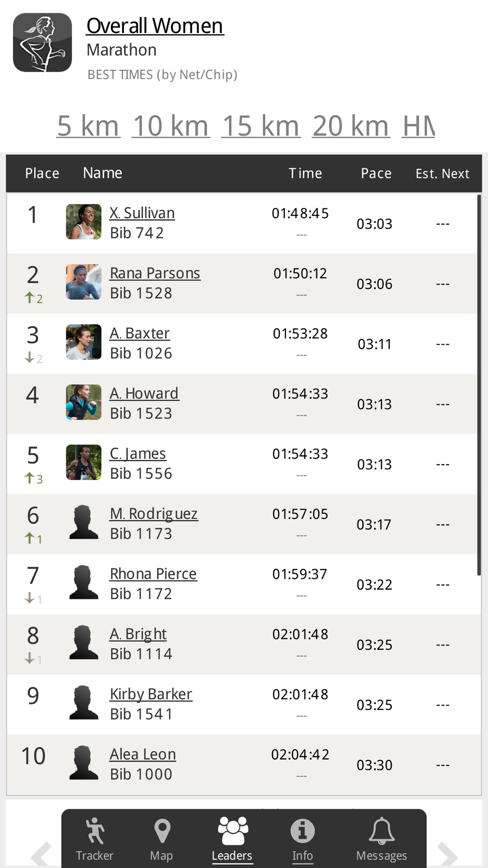Select the 5 km split tab

(x=88, y=125)
